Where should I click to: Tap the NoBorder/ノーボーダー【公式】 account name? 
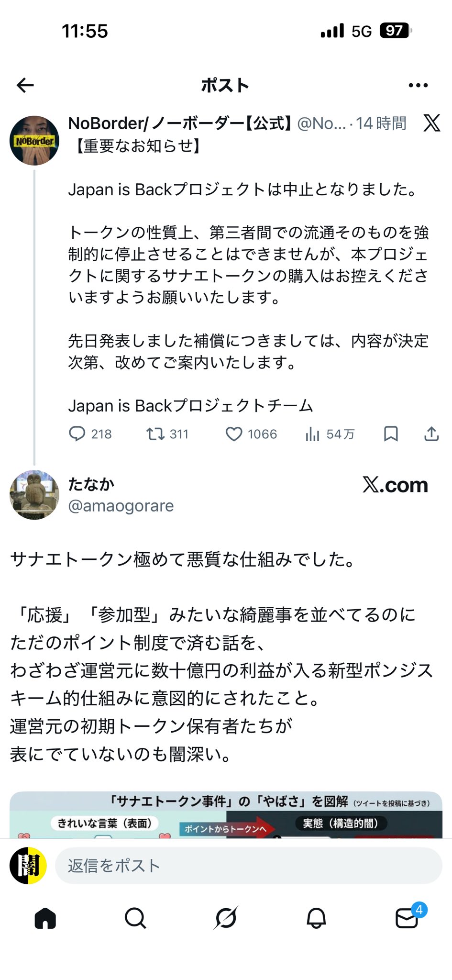180,123
